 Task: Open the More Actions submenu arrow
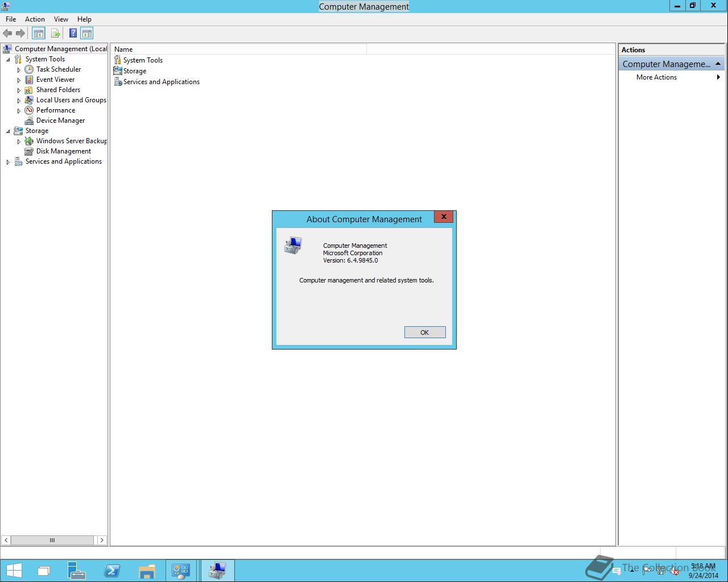point(718,77)
